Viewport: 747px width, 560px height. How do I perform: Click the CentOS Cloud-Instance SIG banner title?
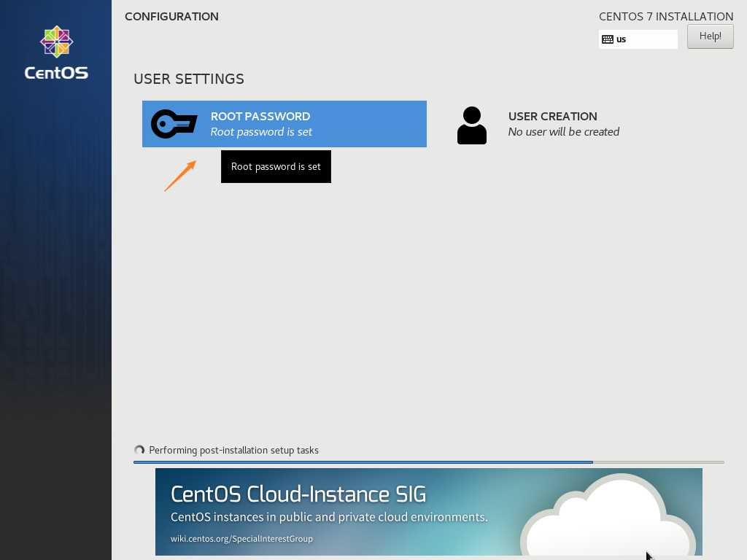tap(298, 494)
